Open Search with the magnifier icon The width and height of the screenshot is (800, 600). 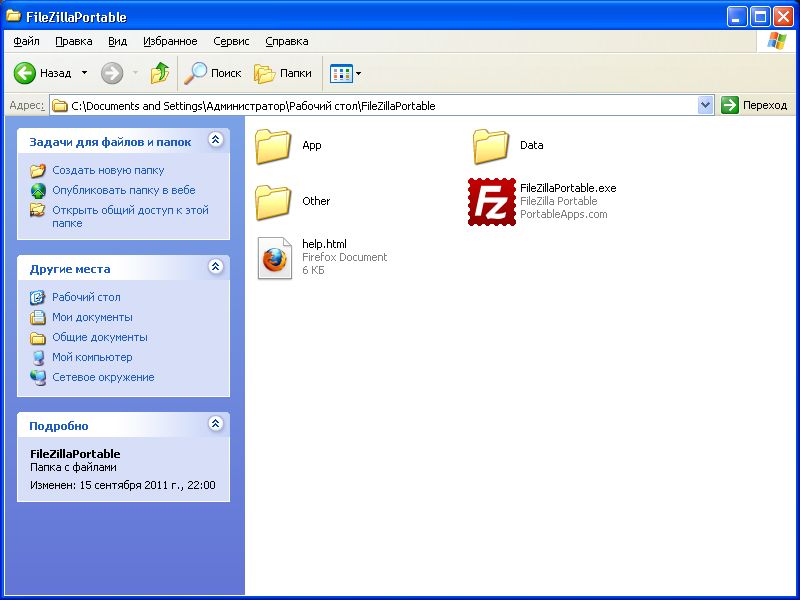pyautogui.click(x=196, y=73)
